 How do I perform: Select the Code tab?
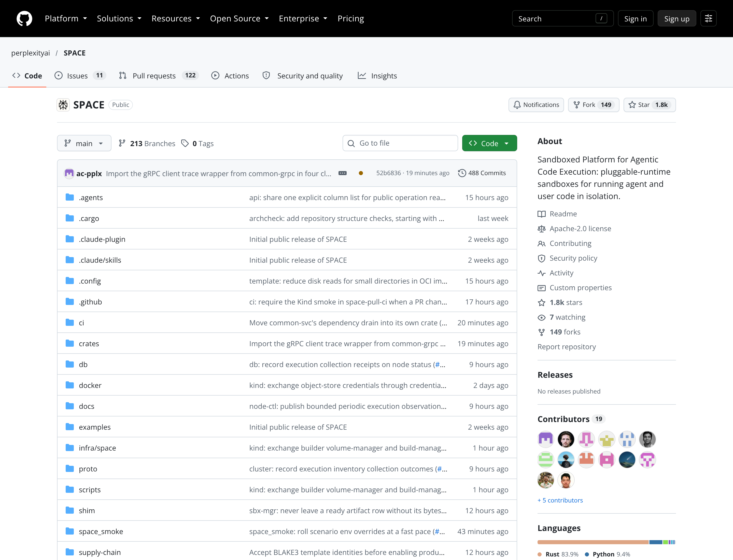pos(27,76)
